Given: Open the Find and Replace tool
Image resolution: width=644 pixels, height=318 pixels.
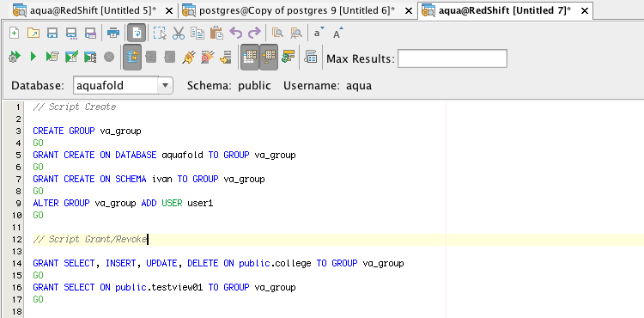Looking at the screenshot, I should [x=296, y=34].
